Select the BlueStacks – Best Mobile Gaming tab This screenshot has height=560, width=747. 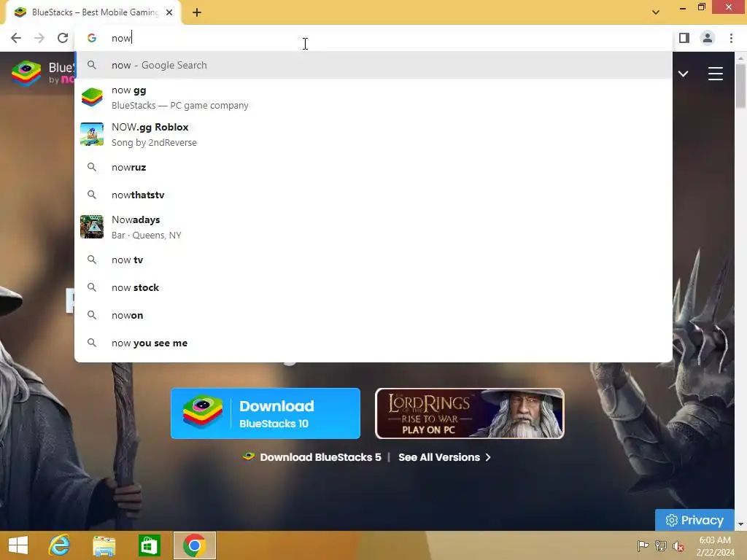93,12
